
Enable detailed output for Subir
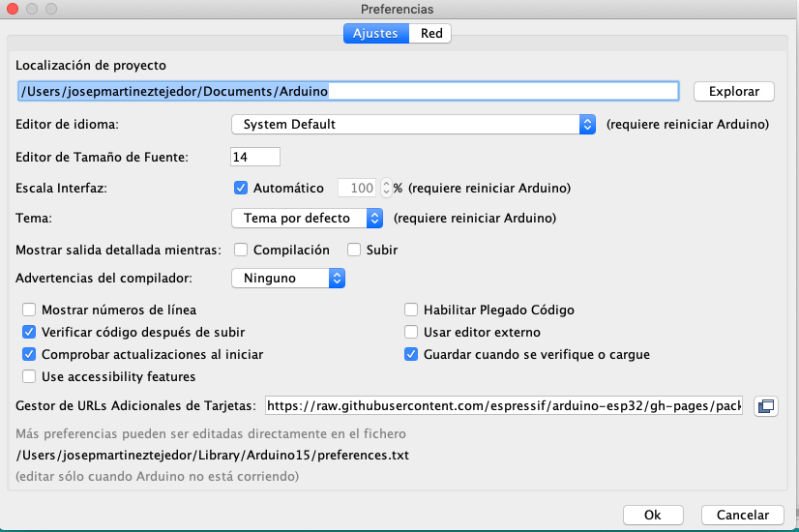[x=354, y=250]
